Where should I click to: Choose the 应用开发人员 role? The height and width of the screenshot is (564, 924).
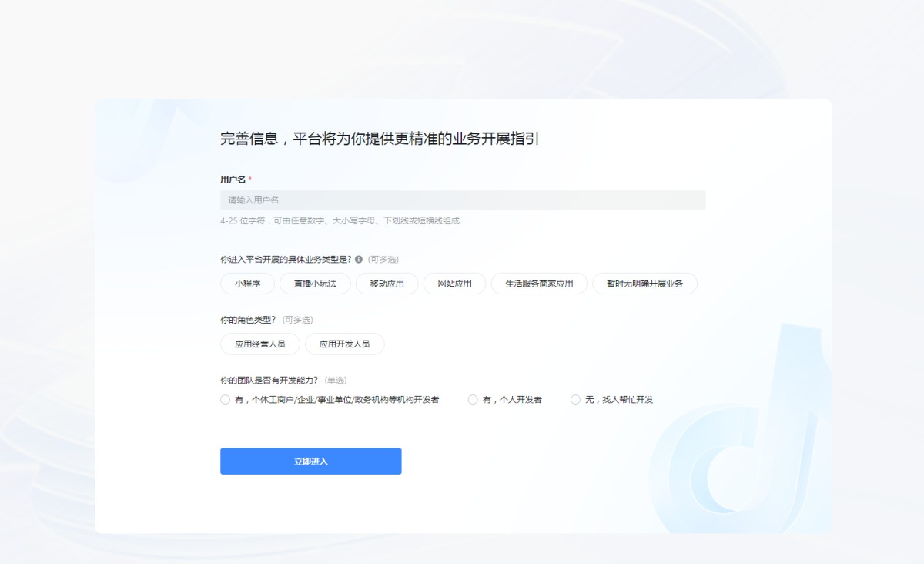tap(344, 344)
